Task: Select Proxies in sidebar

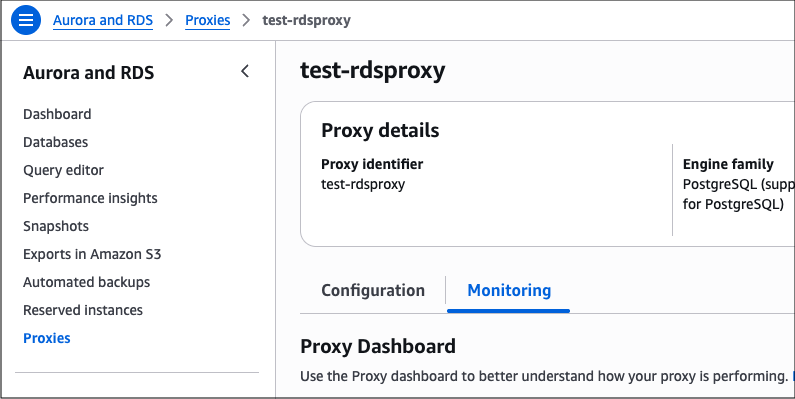Action: (x=47, y=338)
